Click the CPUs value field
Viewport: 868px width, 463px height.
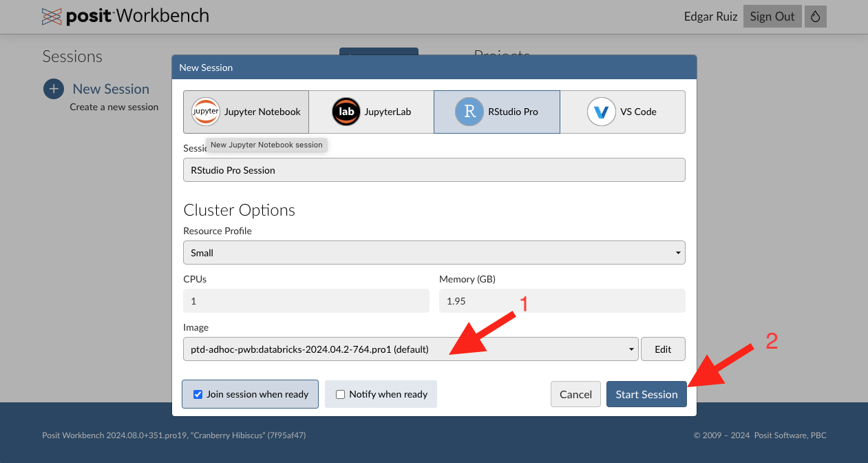306,301
